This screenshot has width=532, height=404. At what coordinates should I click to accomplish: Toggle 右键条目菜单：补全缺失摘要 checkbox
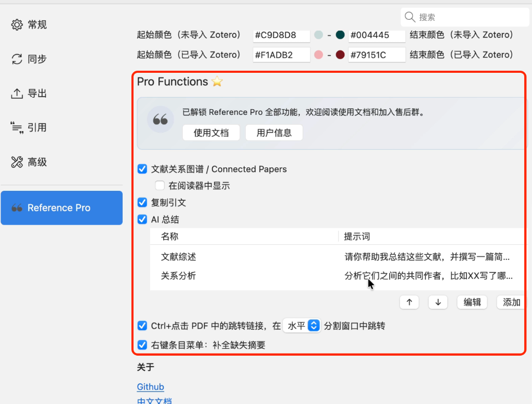[142, 345]
